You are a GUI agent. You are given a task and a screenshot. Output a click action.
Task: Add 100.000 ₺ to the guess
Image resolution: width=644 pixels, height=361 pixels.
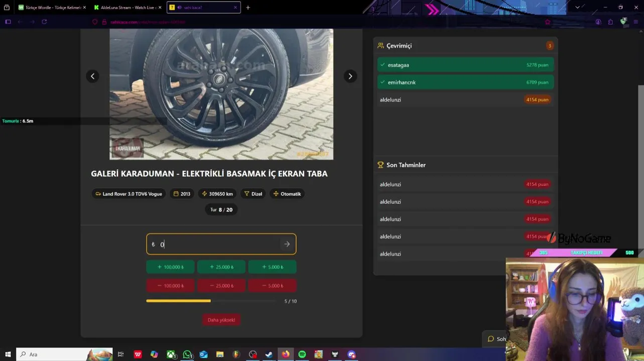click(170, 267)
